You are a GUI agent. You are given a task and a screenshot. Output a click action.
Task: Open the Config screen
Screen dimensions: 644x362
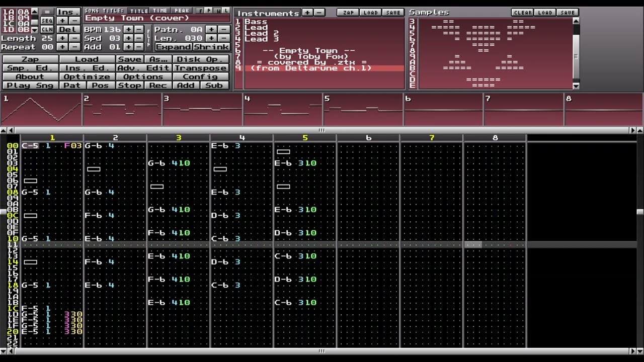click(201, 77)
